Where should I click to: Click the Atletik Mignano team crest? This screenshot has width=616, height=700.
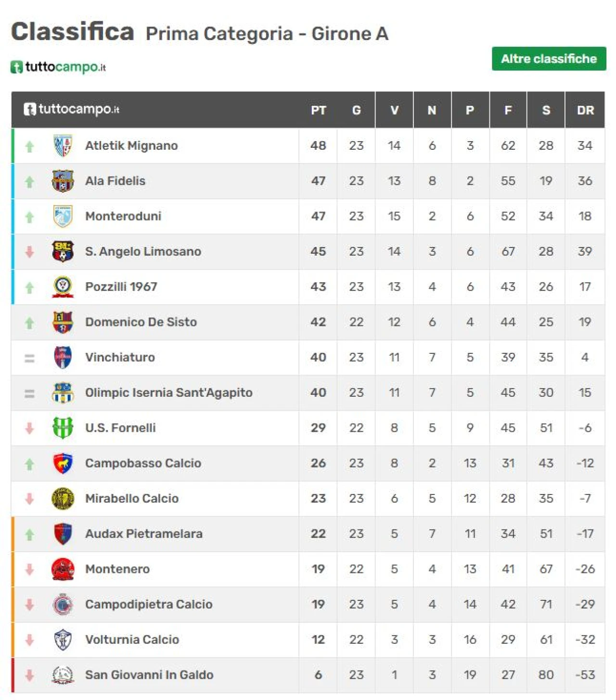(x=63, y=146)
